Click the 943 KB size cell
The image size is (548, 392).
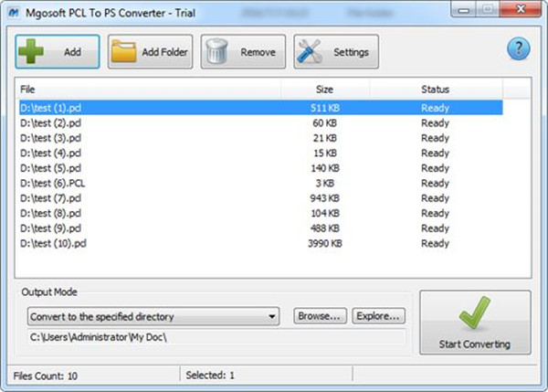pos(324,198)
